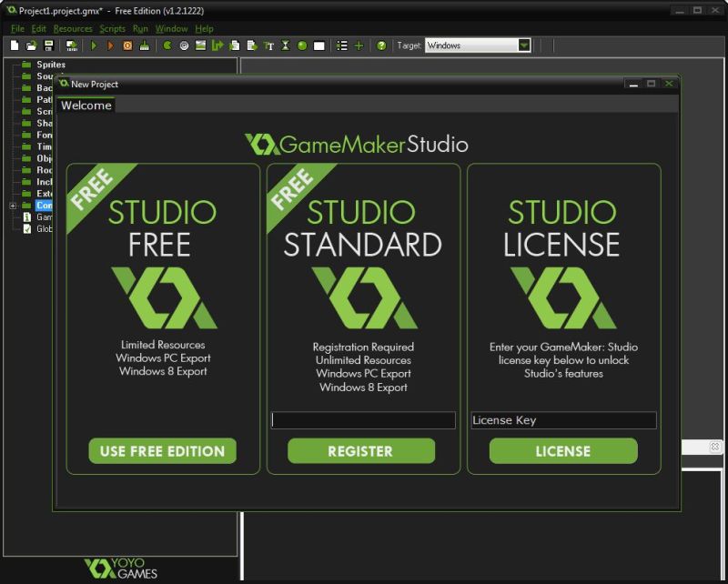The width and height of the screenshot is (728, 584).
Task: Open Global Game Settings with the list icon
Action: tap(342, 45)
